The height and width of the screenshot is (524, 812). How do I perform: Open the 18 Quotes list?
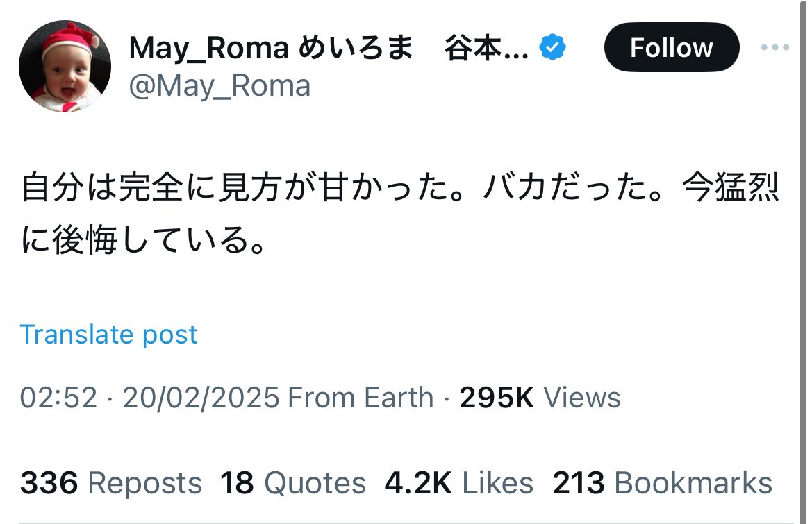293,483
